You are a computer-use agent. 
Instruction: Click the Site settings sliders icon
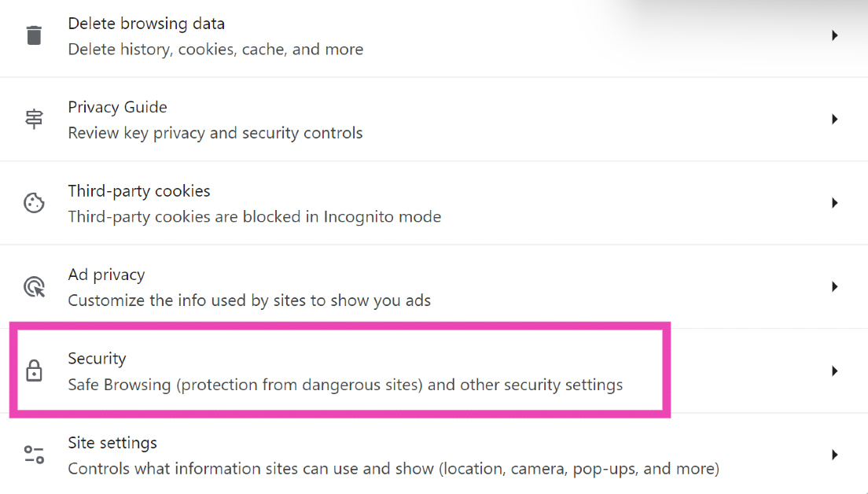[34, 455]
